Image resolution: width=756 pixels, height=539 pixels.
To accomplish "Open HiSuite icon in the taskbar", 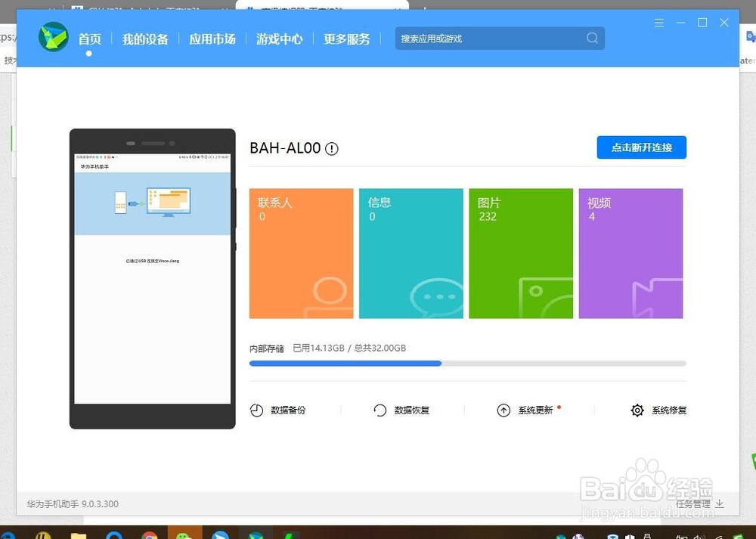I will pos(256,534).
